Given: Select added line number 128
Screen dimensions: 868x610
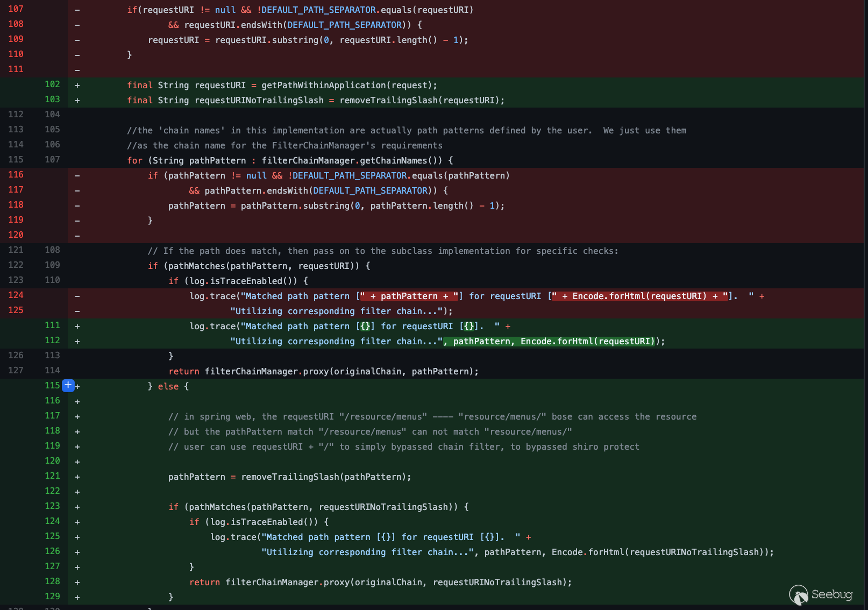Looking at the screenshot, I should tap(52, 581).
